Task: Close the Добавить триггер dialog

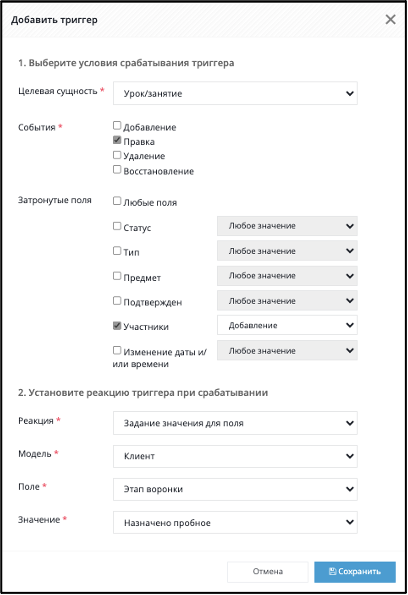Action: [390, 19]
